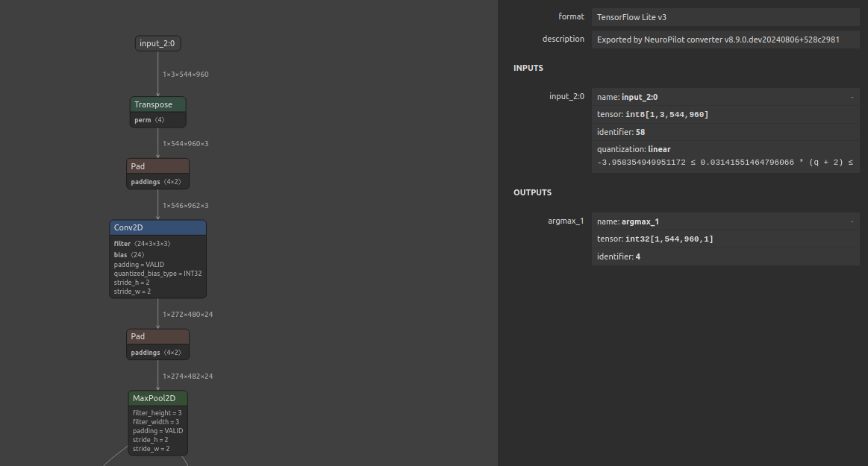Select the Conv2D node title

[x=157, y=227]
